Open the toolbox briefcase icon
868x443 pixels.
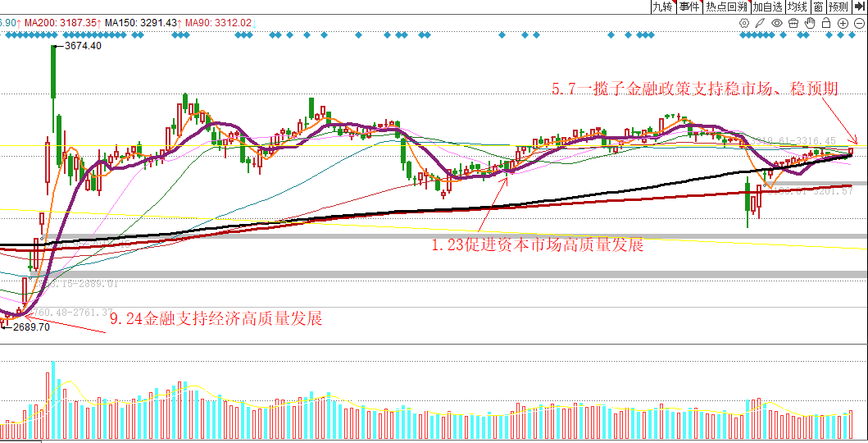pyautogui.click(x=793, y=23)
